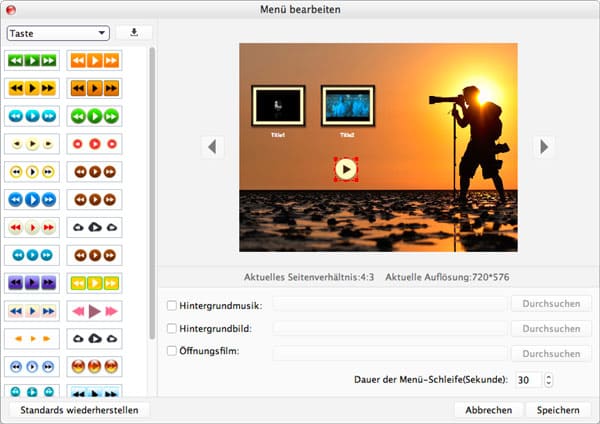600x424 pixels.
Task: Go to previous menu page arrow
Action: pyautogui.click(x=212, y=147)
